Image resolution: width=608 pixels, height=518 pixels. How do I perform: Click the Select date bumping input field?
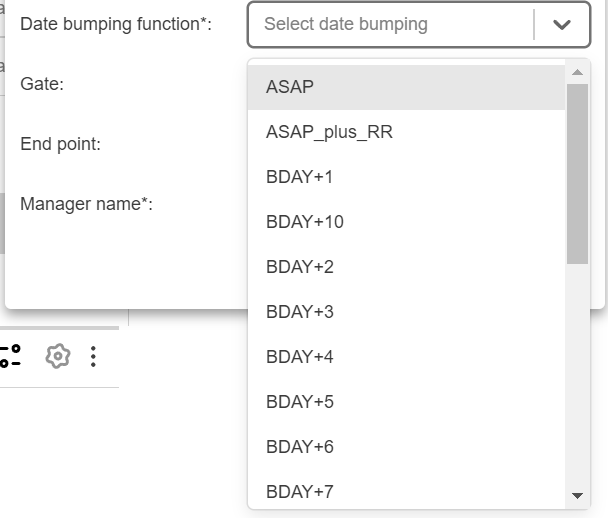tap(390, 24)
